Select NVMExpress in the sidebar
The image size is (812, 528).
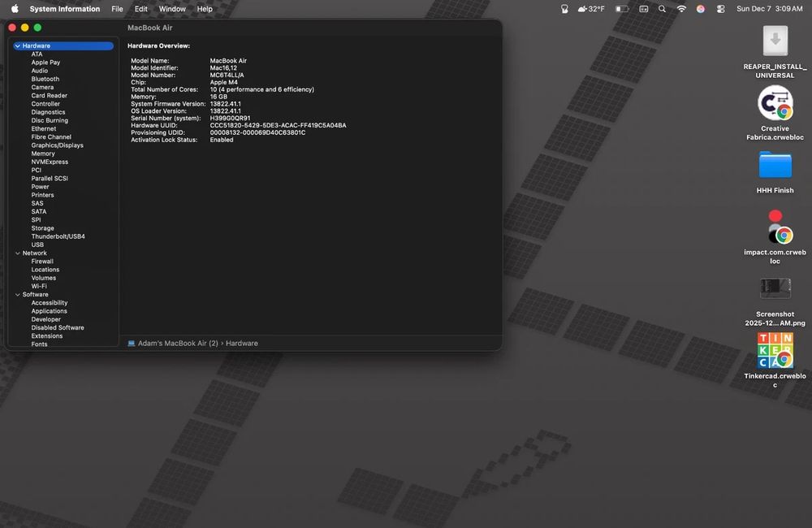click(x=50, y=162)
